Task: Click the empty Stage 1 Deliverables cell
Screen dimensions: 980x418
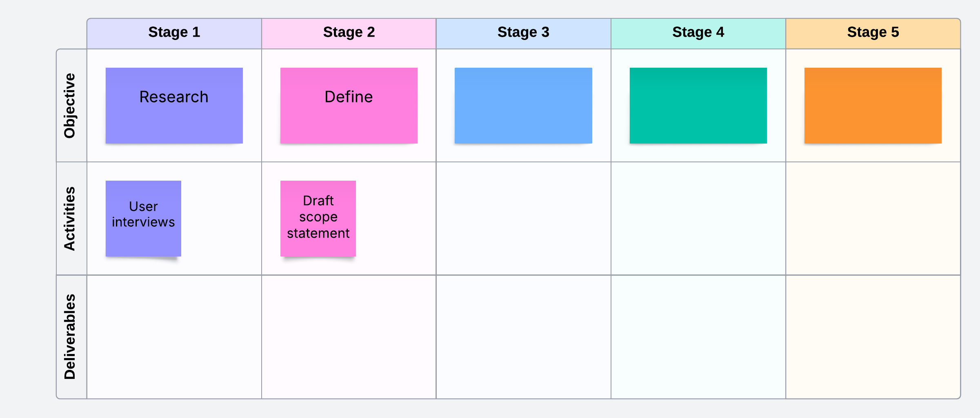Action: coord(174,337)
